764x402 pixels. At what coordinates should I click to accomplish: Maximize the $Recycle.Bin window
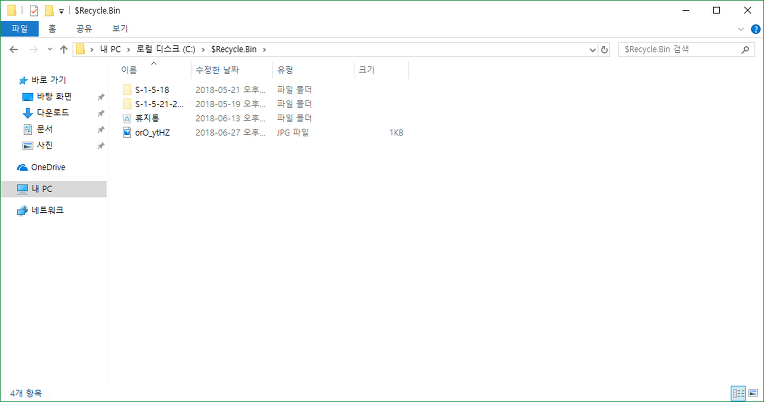(x=716, y=10)
